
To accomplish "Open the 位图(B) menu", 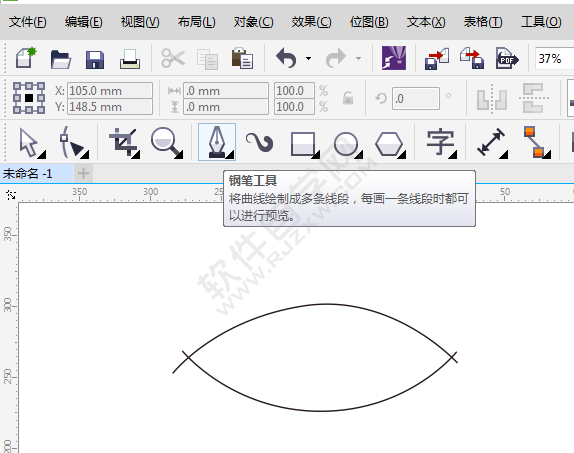I will [369, 22].
